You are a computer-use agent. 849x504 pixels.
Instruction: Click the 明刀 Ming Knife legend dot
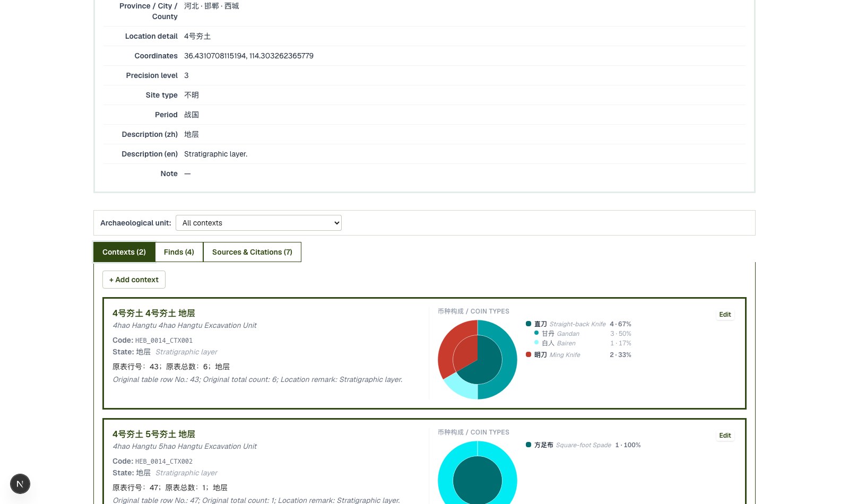point(529,354)
